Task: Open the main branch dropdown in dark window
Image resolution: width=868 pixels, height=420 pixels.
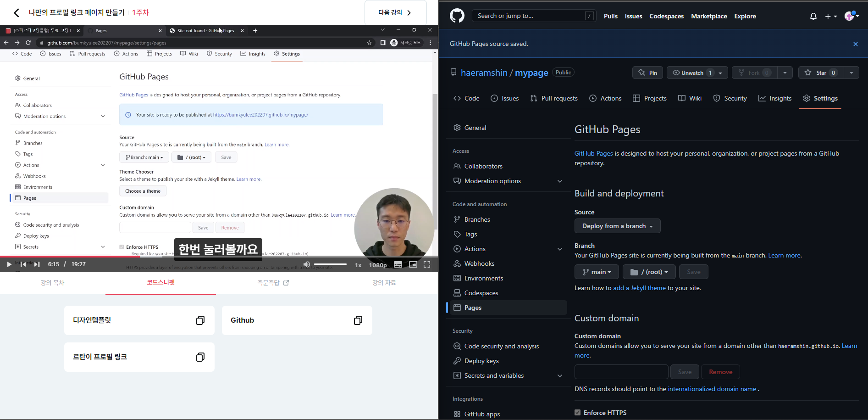Action: pos(597,272)
